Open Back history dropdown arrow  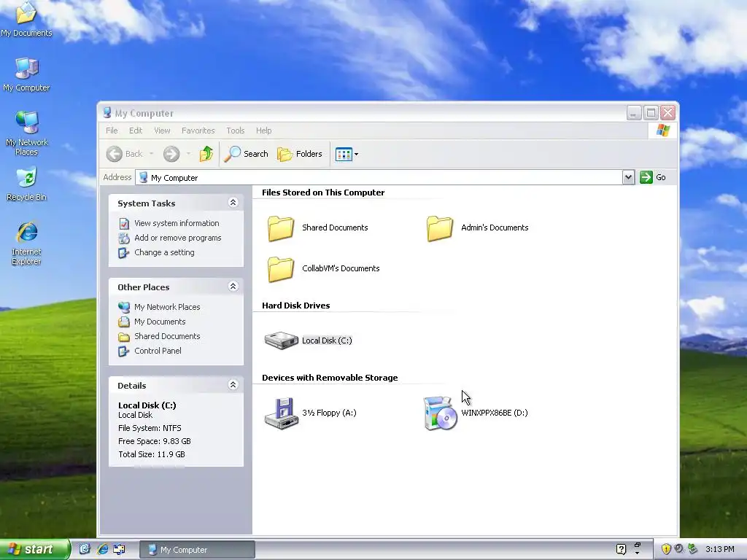(152, 154)
